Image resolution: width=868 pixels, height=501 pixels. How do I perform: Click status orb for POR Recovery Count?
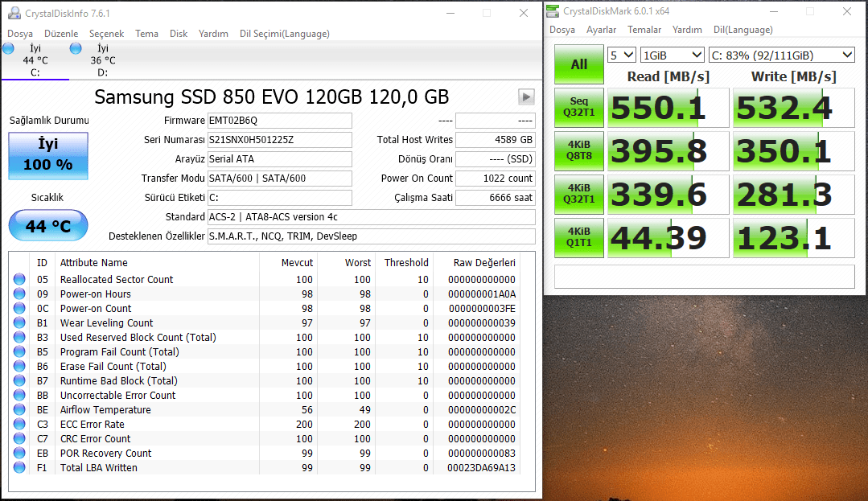coord(19,453)
